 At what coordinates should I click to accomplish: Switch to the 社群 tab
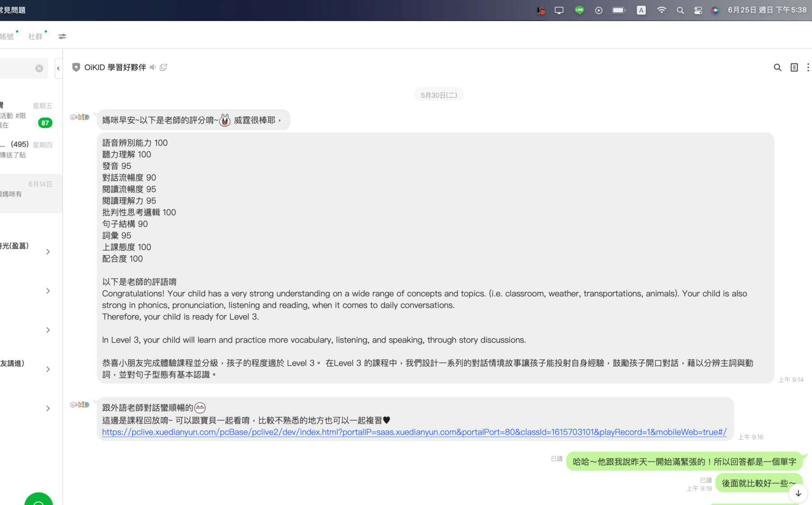tap(35, 36)
